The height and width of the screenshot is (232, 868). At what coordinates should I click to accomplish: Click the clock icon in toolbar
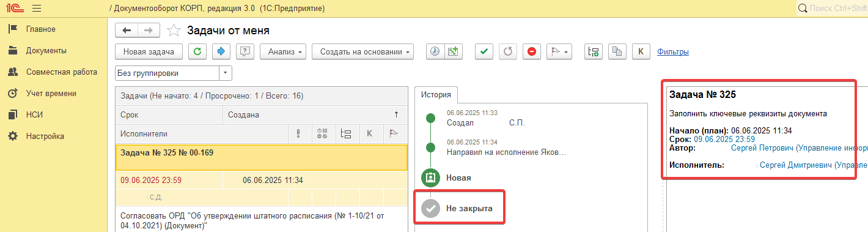(x=435, y=52)
